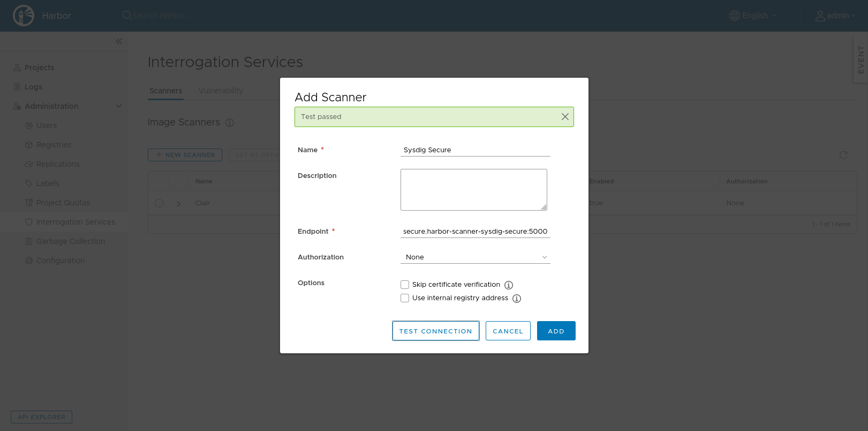Collapse sidebar with double-chevron icon
Viewport: 868px width, 431px height.
pyautogui.click(x=119, y=41)
